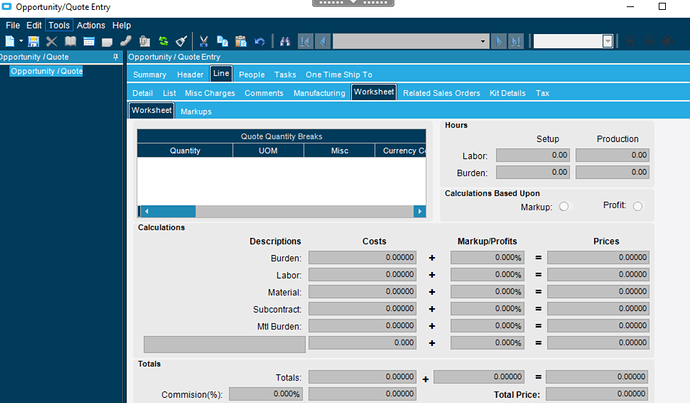690x403 pixels.
Task: Select Opportunity / Quote tree node
Action: [47, 71]
